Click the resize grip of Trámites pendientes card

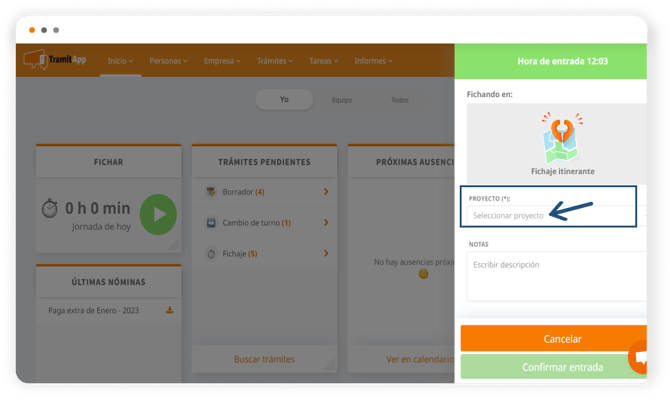[330, 364]
